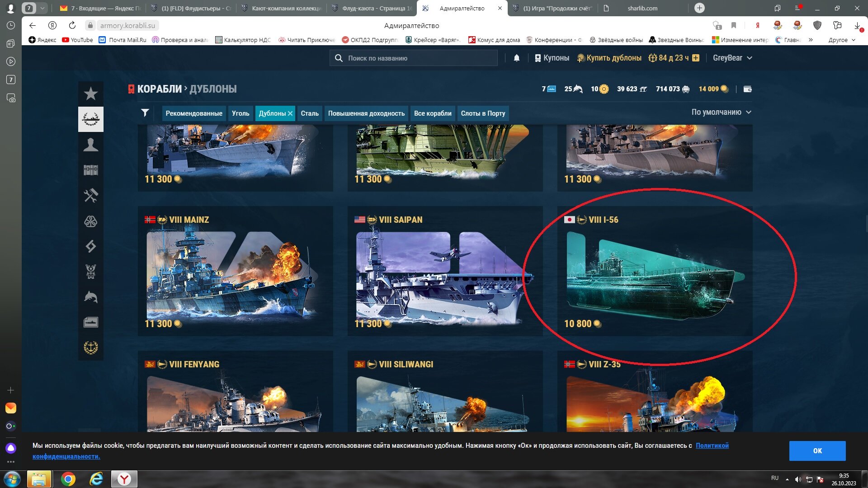Expand the bookmarks overflow chevron
868x488 pixels.
pos(811,40)
